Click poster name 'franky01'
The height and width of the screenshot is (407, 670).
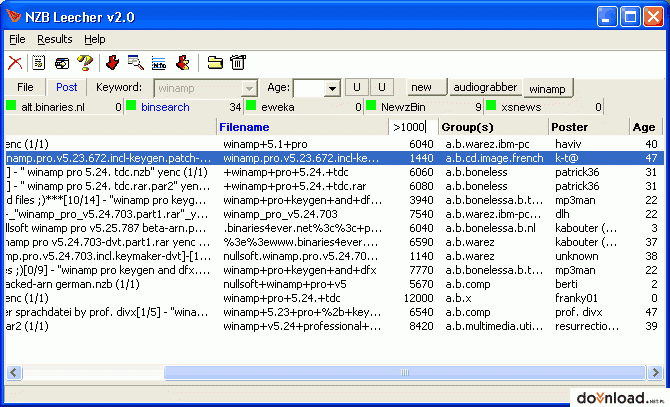576,298
